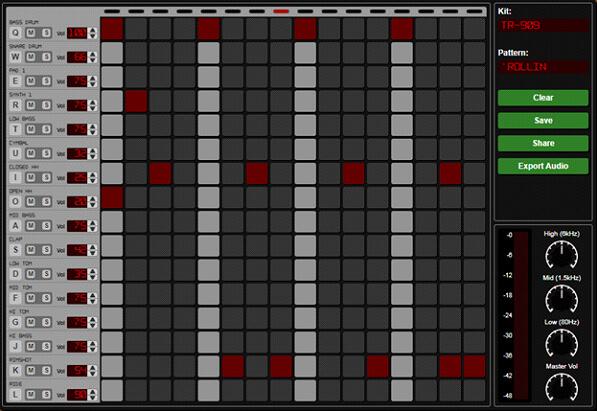The height and width of the screenshot is (411, 597).
Task: Trigger the Bass Drum Q key pad
Action: coord(15,33)
